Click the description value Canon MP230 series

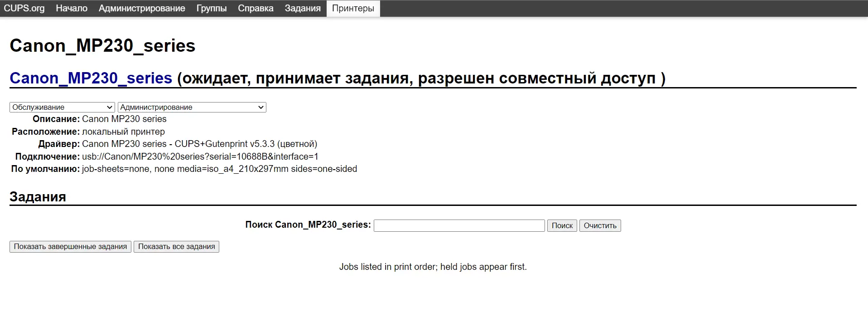[124, 119]
